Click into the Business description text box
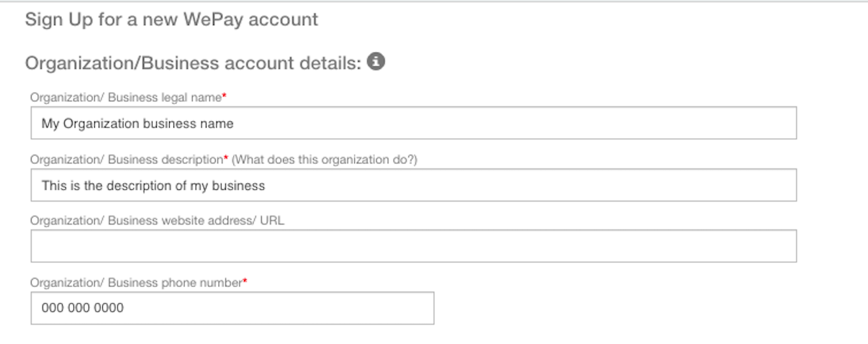This screenshot has height=344, width=868. pyautogui.click(x=413, y=185)
